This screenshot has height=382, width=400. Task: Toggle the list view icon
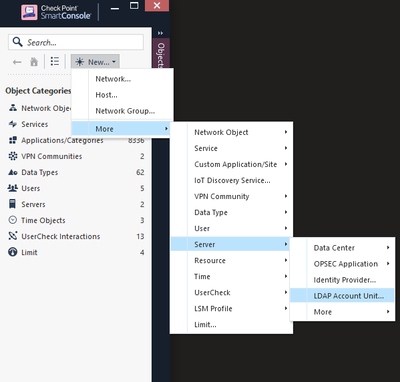(55, 62)
